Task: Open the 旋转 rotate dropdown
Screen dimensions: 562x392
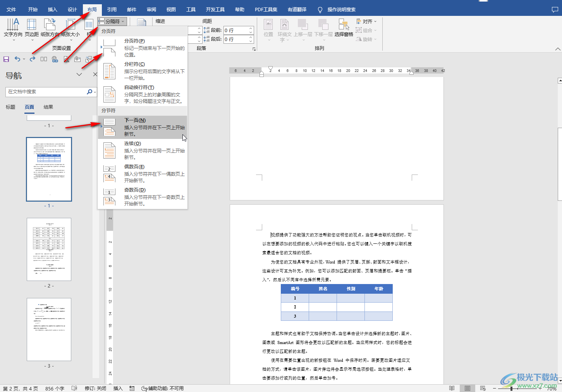Action: coord(366,39)
